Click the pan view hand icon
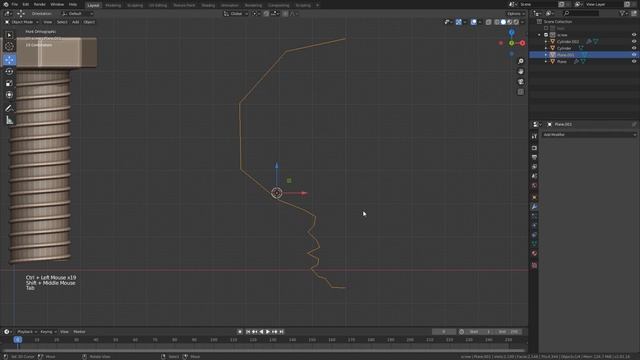Viewport: 640px width, 360px height. pyautogui.click(x=521, y=71)
